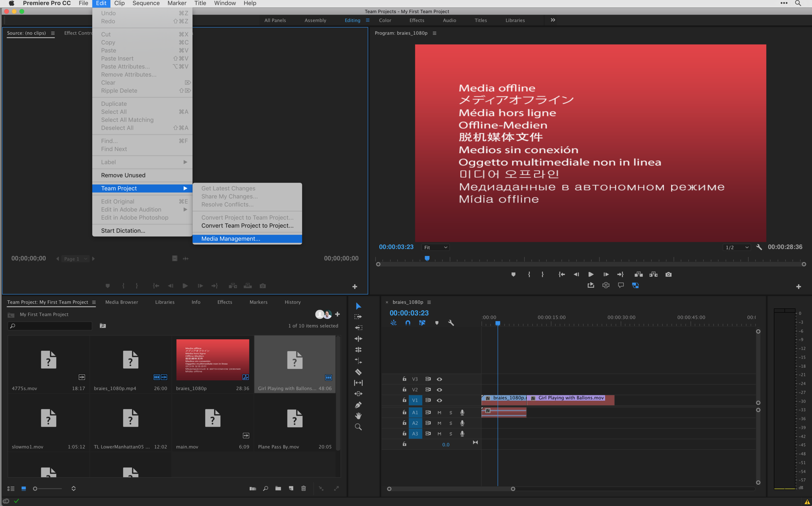Screen dimensions: 812x506
Task: Open the 1/2 playback resolution dropdown
Action: tap(736, 247)
